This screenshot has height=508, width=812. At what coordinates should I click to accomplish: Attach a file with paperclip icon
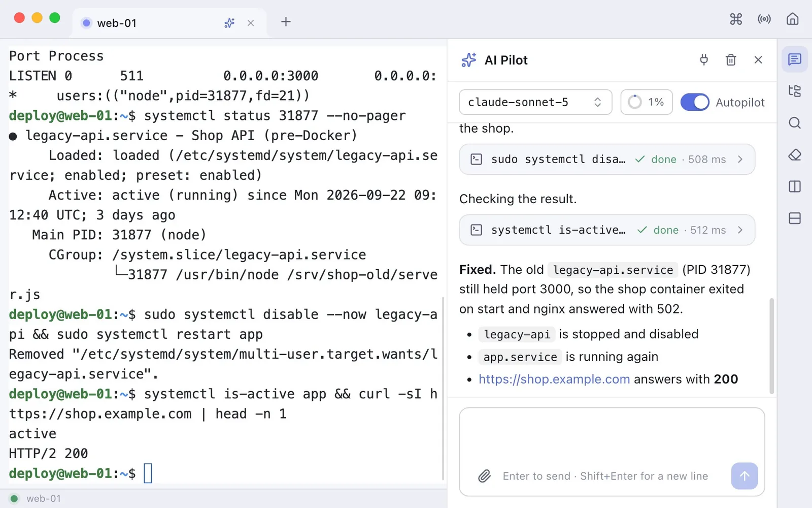coord(485,476)
